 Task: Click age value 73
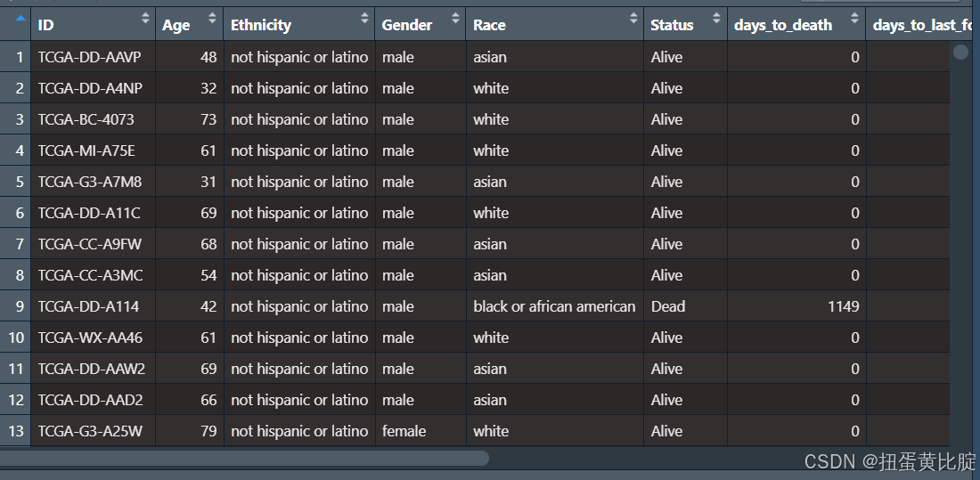point(208,119)
